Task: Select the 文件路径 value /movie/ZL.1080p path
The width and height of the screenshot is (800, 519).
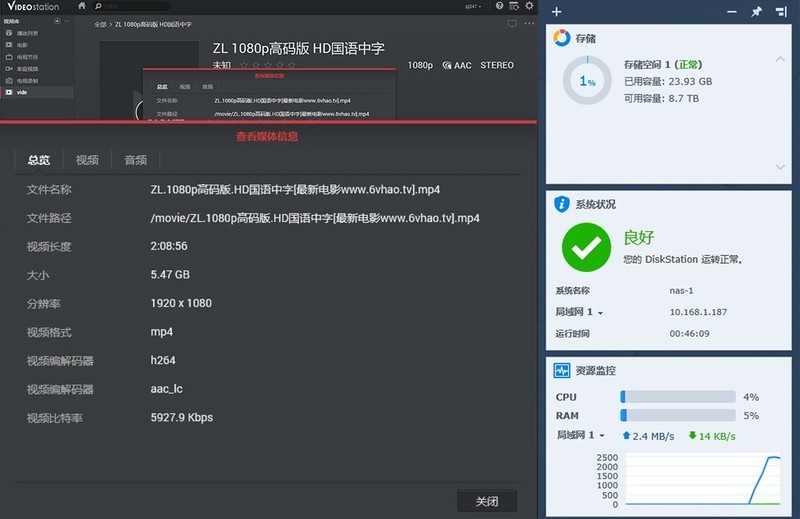Action: tap(315, 218)
